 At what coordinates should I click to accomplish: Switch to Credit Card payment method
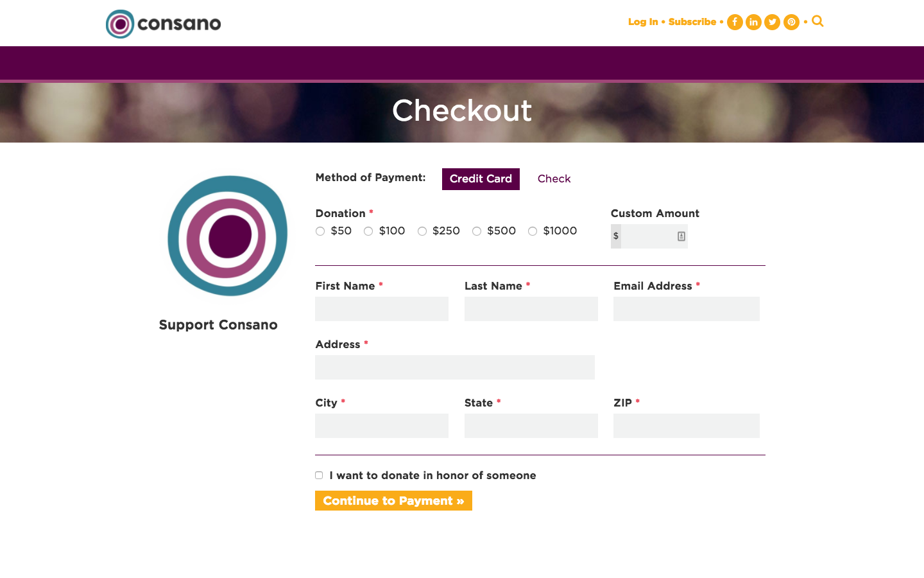481,179
